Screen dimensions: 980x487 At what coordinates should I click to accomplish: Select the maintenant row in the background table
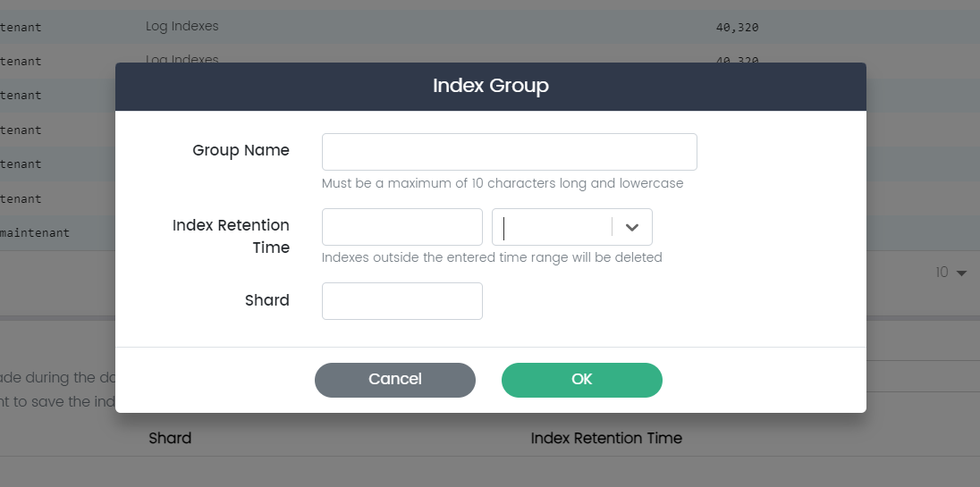click(x=36, y=233)
